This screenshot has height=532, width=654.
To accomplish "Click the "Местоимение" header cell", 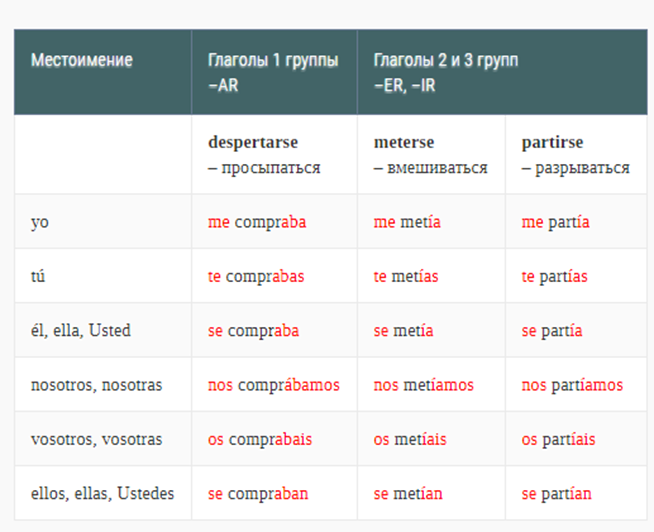I will 103,72.
